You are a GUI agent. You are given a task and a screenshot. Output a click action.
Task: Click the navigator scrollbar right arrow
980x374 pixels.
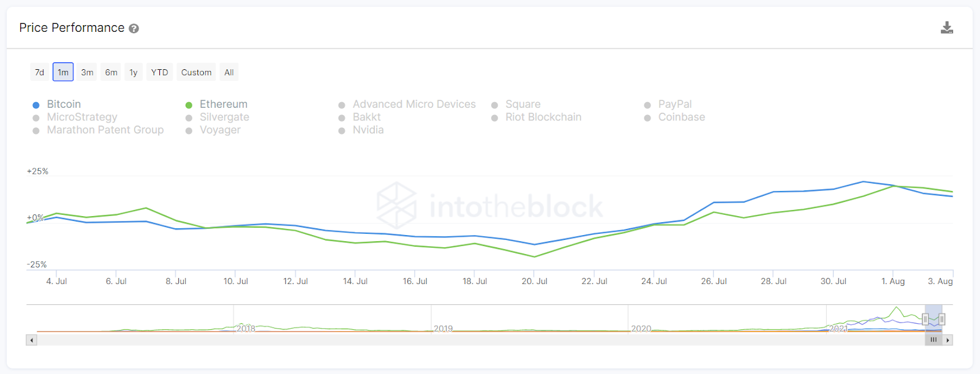tap(948, 340)
